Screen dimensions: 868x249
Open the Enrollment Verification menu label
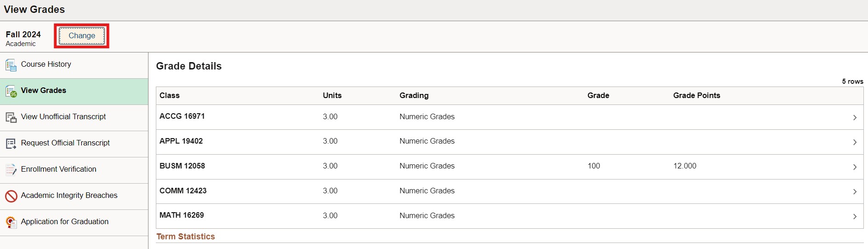coord(58,169)
